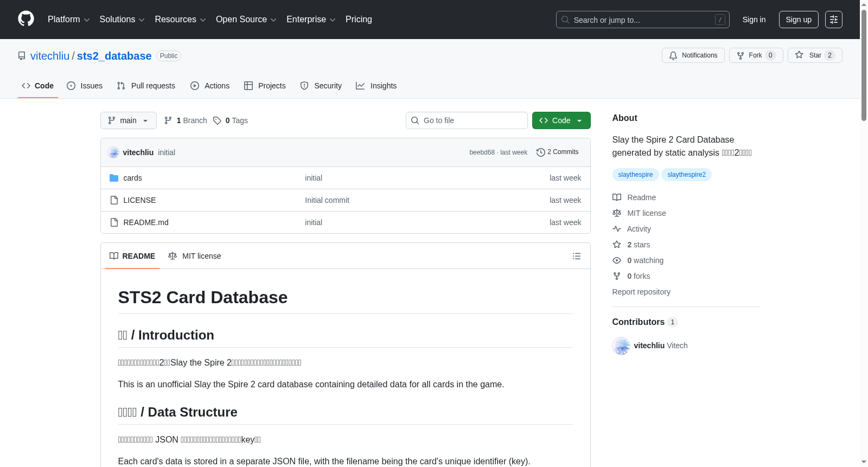Screen dimensions: 868x467
Task: Open the Insights tab
Action: coord(376,86)
